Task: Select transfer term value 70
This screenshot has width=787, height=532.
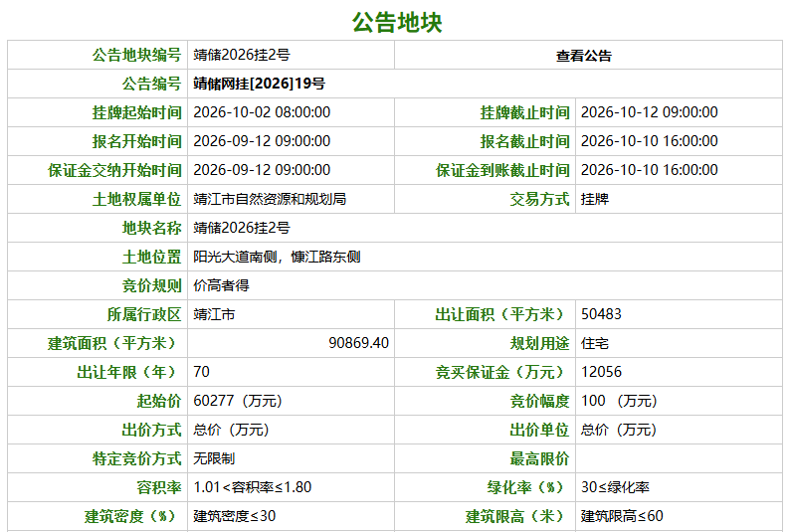Action: coord(201,372)
